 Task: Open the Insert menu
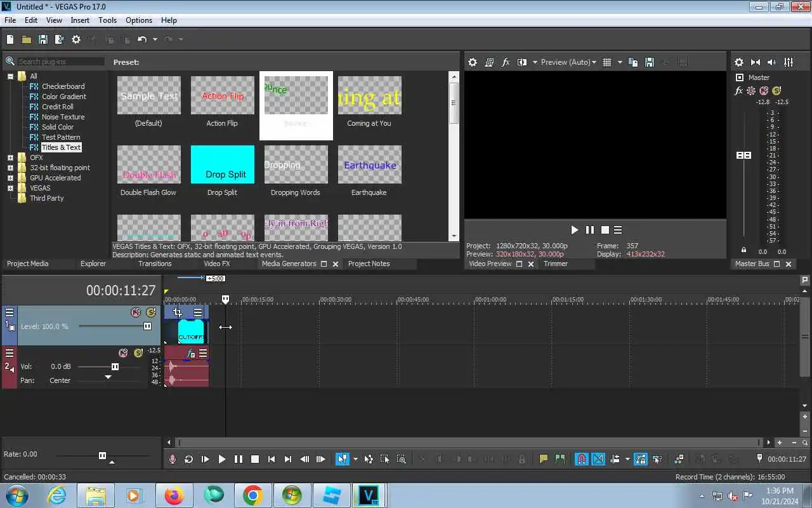pos(80,20)
